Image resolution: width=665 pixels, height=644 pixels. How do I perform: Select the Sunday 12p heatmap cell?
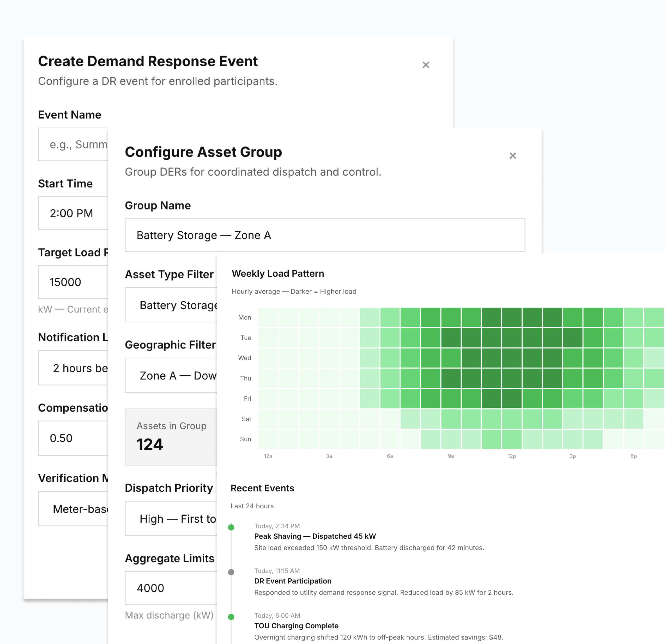pos(512,439)
